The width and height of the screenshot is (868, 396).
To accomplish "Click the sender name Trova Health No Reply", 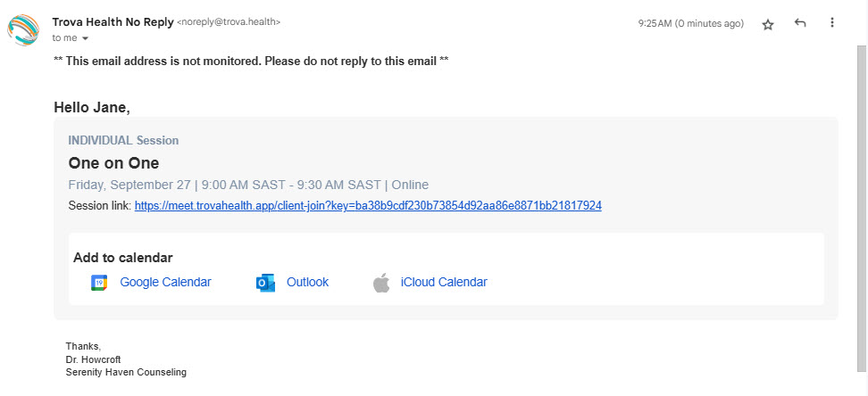I will tap(113, 22).
